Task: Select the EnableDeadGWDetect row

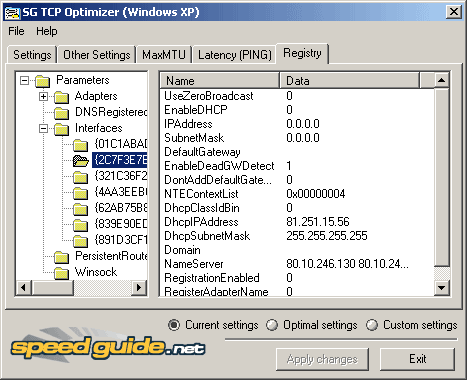Action: (297, 166)
